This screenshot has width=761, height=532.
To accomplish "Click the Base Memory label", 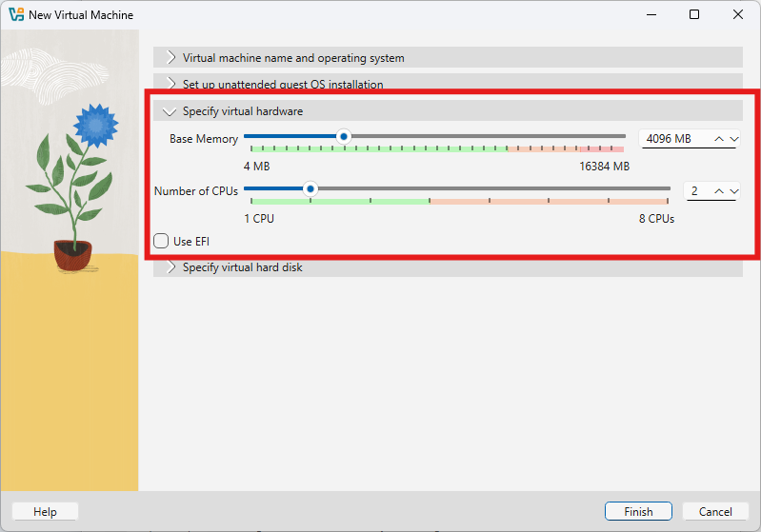I will [204, 139].
